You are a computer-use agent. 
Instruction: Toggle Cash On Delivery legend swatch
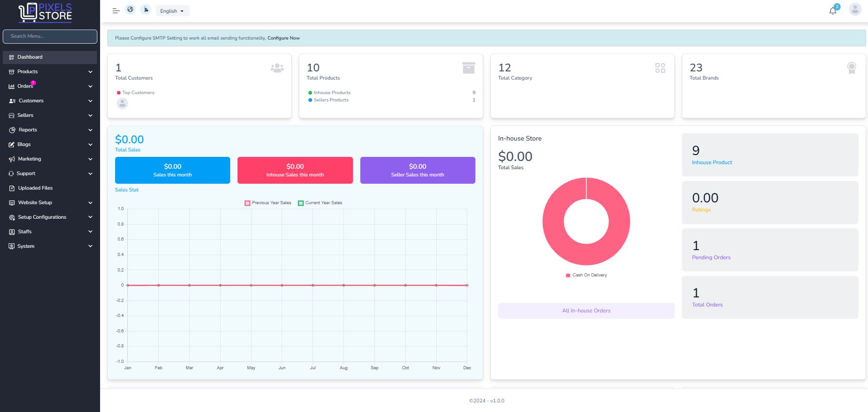point(568,276)
